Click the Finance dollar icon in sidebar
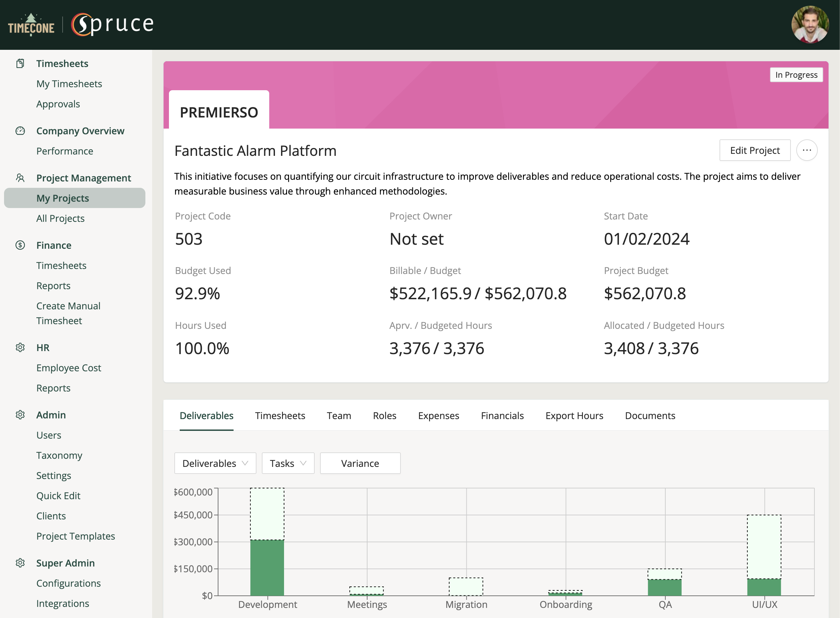 (x=20, y=245)
